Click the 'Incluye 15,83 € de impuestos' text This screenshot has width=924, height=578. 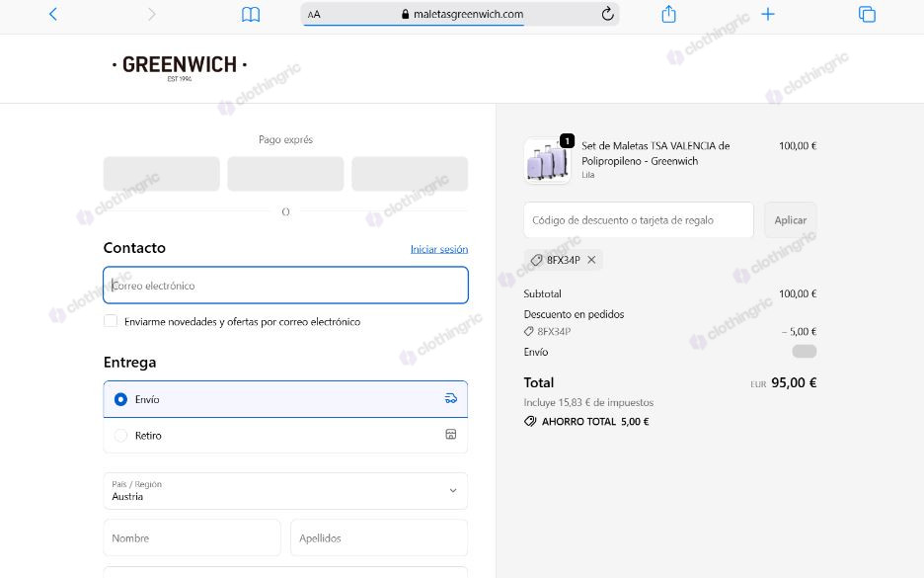point(588,402)
